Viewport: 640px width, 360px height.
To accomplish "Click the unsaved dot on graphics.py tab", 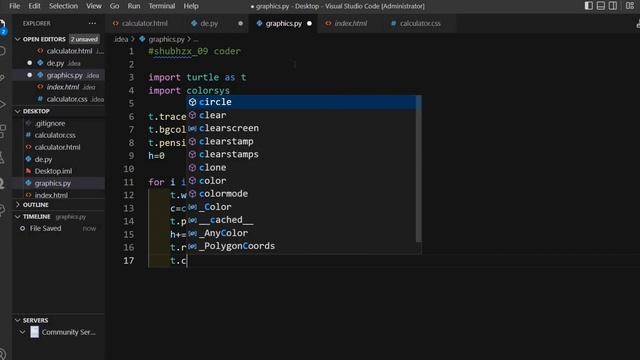I will tap(309, 24).
